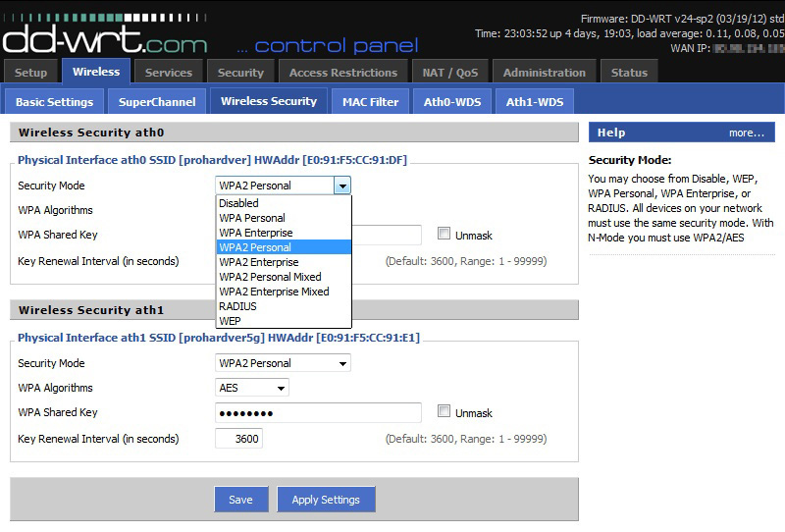Click ath0 WPA Shared Key field

click(387, 235)
